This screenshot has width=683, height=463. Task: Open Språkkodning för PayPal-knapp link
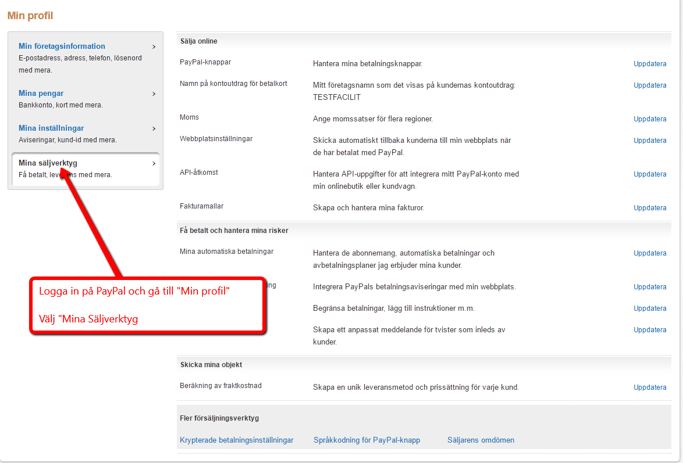pos(367,440)
